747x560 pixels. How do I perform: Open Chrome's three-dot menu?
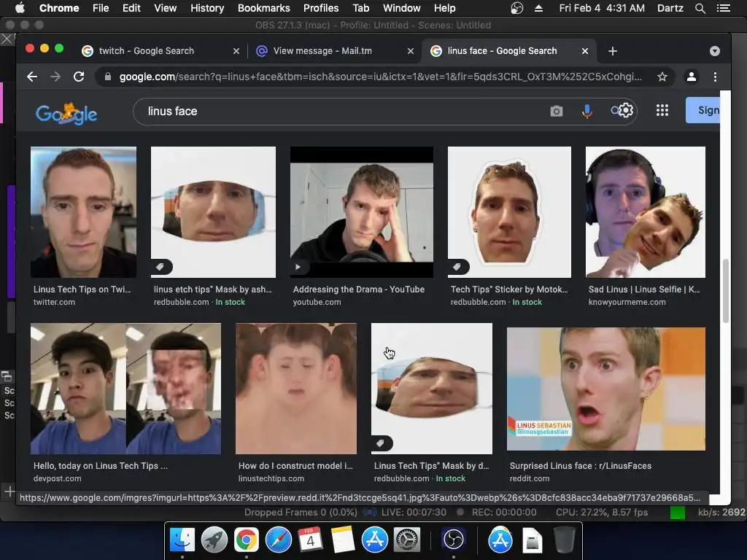point(715,77)
